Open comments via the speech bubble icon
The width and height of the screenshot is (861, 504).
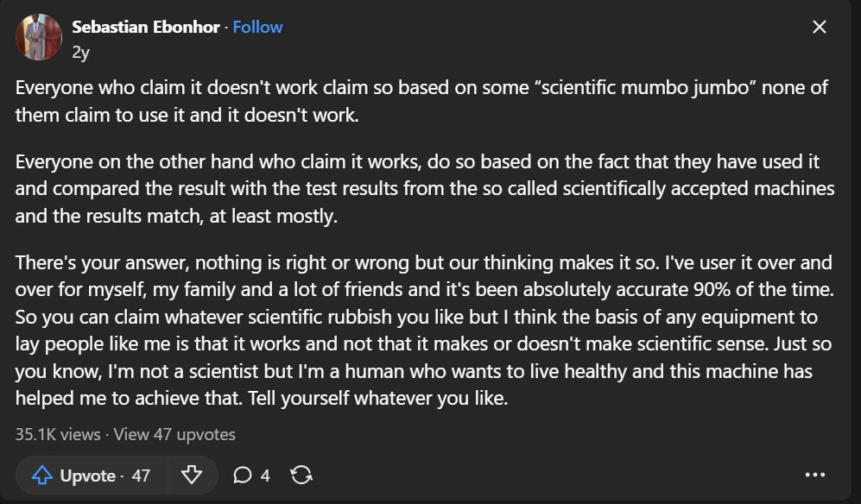click(x=243, y=476)
